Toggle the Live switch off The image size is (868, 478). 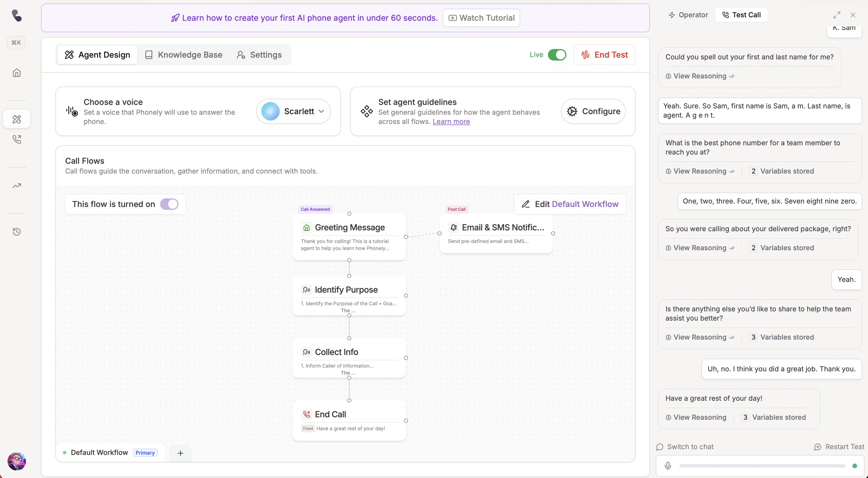(557, 54)
